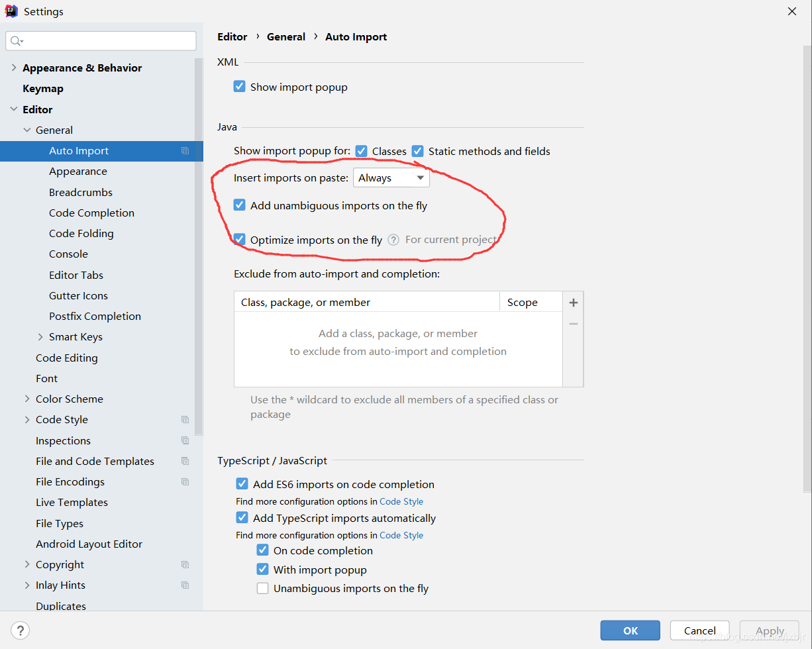Click Class, package, or member column header
The image size is (812, 649).
pos(367,302)
